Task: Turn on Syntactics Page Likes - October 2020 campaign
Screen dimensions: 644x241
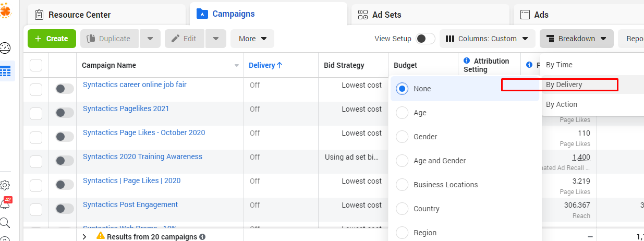Action: point(65,137)
